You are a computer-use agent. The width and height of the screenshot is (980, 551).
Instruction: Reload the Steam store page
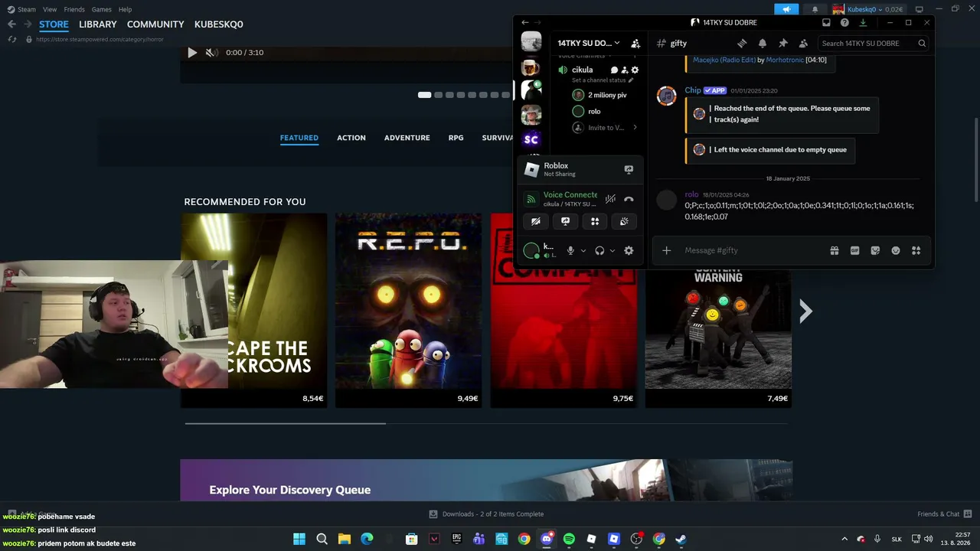click(11, 39)
